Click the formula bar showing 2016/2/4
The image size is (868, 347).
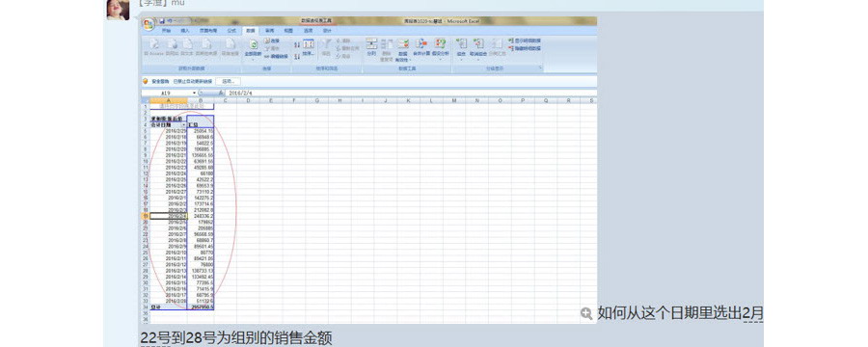(411, 93)
